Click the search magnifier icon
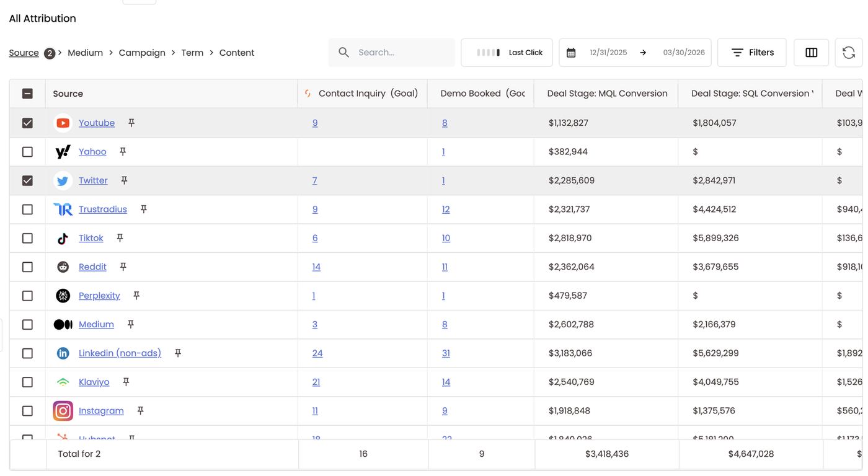The height and width of the screenshot is (476, 868). [x=343, y=52]
